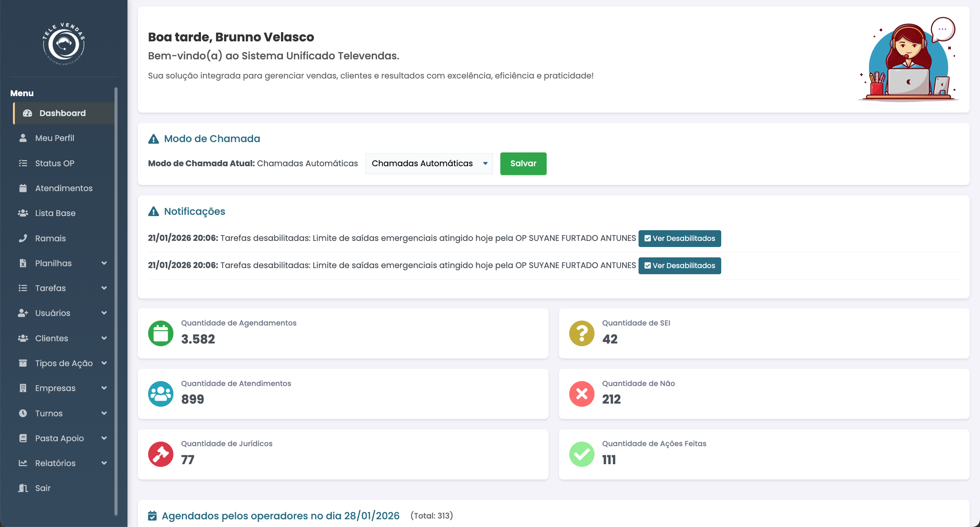
Task: Click the Atendimentos calendar icon
Action: click(x=23, y=188)
